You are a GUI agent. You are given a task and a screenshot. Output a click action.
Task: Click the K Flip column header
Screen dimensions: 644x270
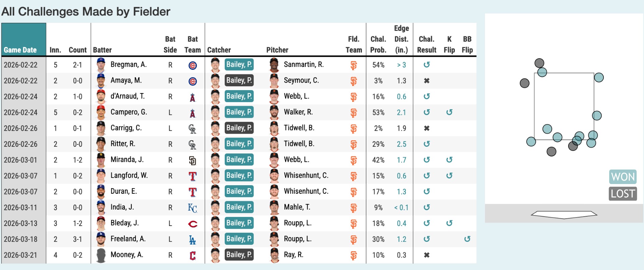pyautogui.click(x=449, y=44)
